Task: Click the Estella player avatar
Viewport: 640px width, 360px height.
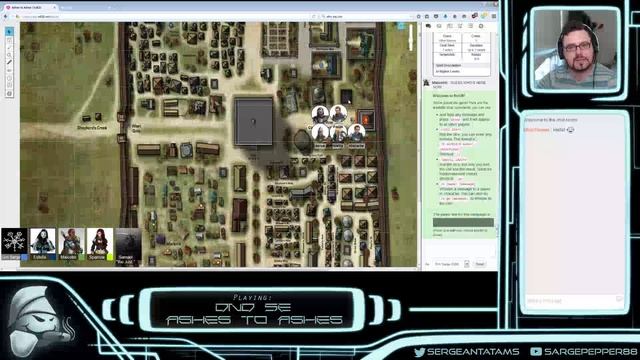Action: click(x=42, y=241)
